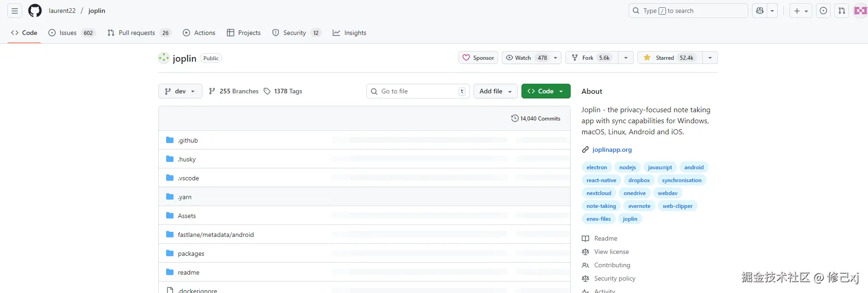Open the .dockerignore file
This screenshot has width=868, height=293.
(x=197, y=290)
